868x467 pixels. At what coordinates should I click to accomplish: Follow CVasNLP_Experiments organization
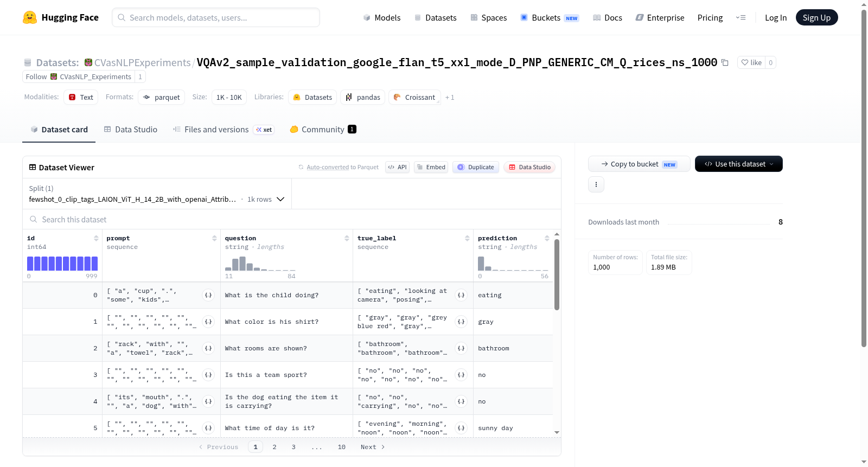[x=79, y=76]
